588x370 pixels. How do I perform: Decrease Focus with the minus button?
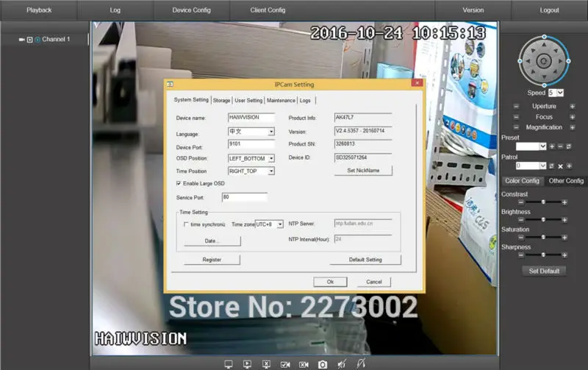517,117
